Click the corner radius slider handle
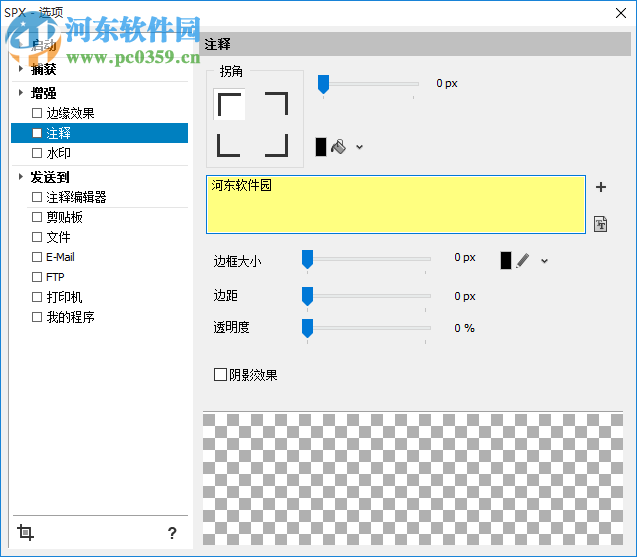Image resolution: width=637 pixels, height=557 pixels. [323, 84]
